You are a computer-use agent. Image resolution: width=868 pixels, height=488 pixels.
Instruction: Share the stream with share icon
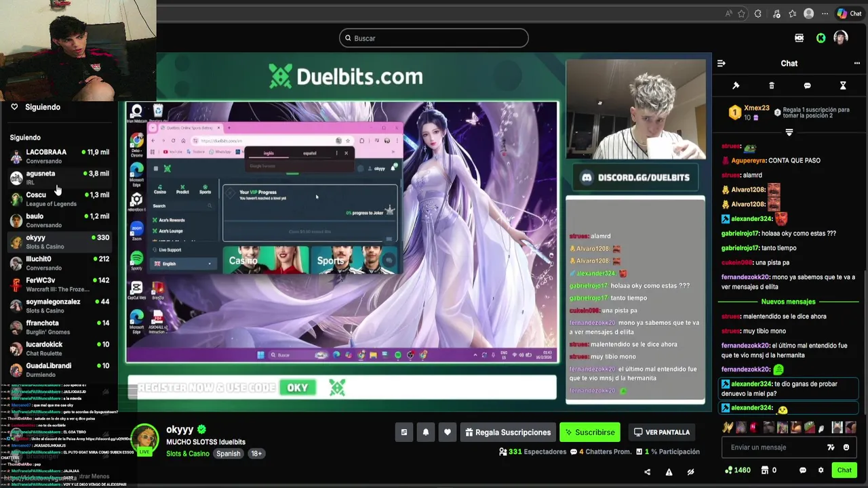pyautogui.click(x=647, y=472)
